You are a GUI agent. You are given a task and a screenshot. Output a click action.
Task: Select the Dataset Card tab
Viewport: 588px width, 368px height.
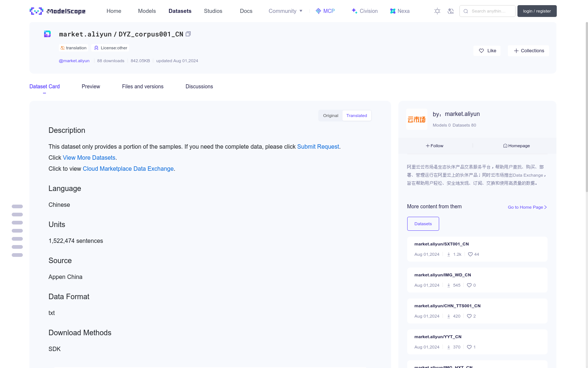44,86
